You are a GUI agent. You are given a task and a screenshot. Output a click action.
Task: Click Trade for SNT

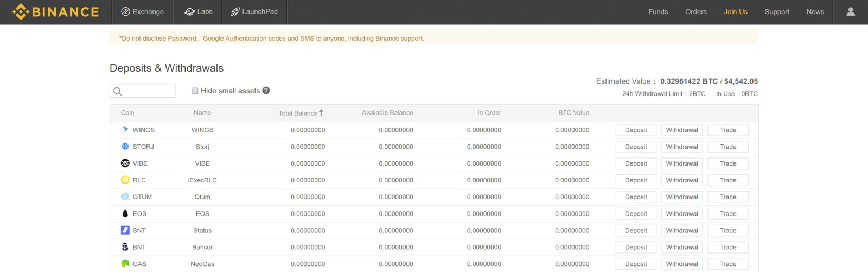click(728, 231)
